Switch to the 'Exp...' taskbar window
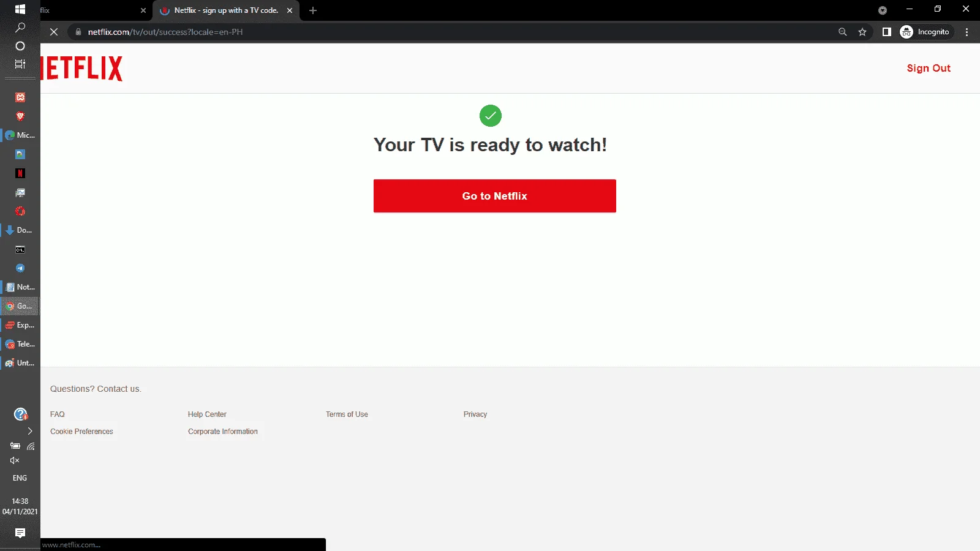The width and height of the screenshot is (980, 551). pyautogui.click(x=20, y=325)
